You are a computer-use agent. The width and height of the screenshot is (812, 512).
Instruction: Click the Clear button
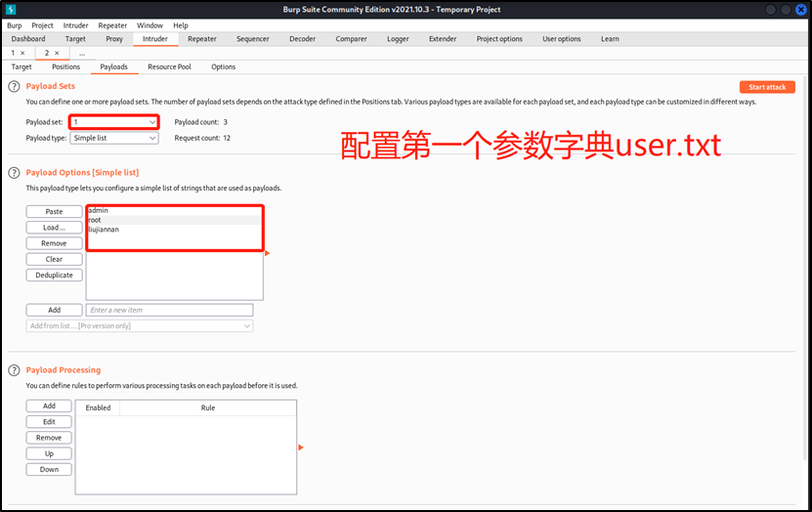pyautogui.click(x=54, y=259)
